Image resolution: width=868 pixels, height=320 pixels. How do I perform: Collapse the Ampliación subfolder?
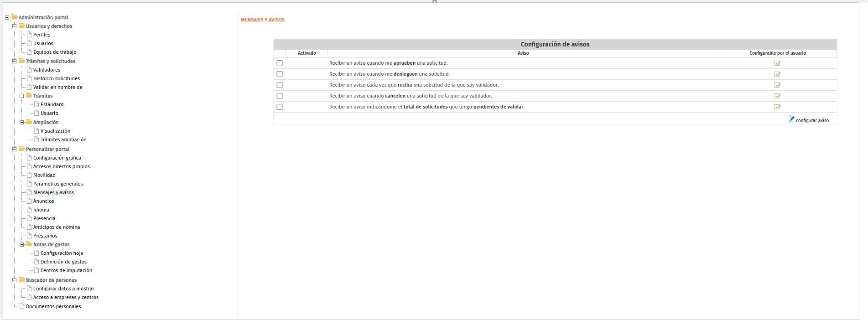tap(21, 122)
